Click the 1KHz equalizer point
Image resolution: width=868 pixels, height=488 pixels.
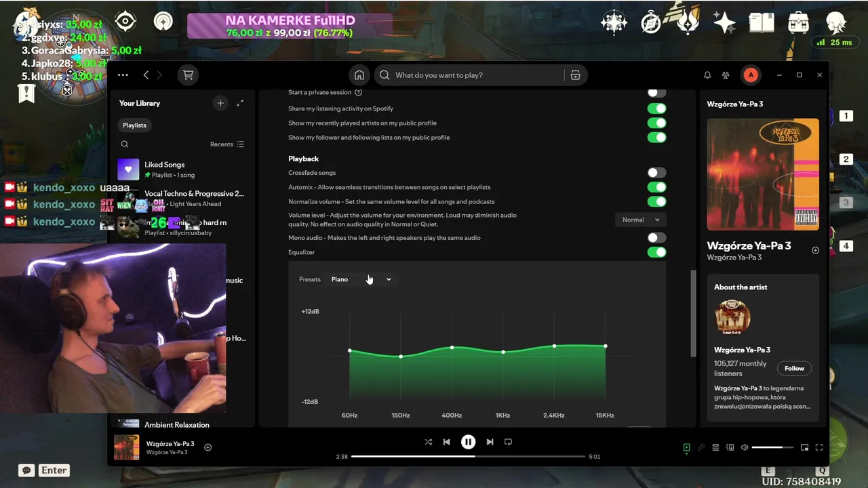503,352
